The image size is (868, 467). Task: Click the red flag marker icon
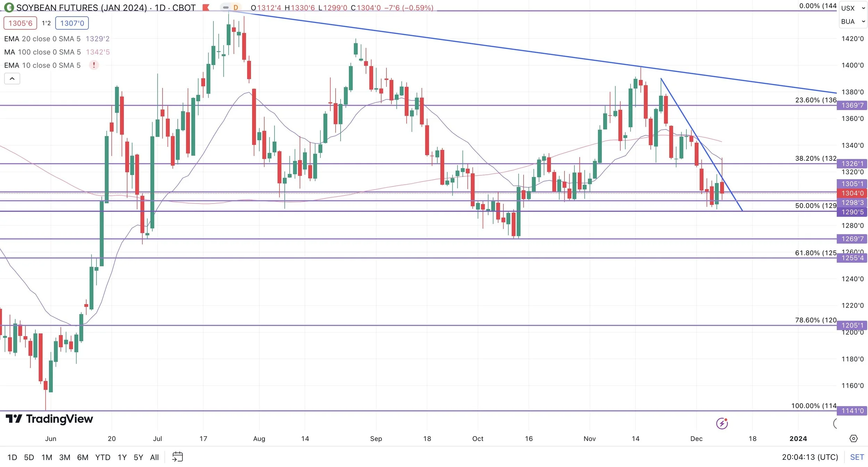pos(206,7)
